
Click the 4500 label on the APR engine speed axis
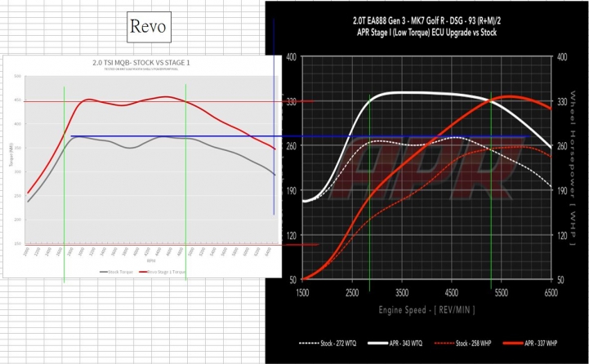click(x=452, y=293)
